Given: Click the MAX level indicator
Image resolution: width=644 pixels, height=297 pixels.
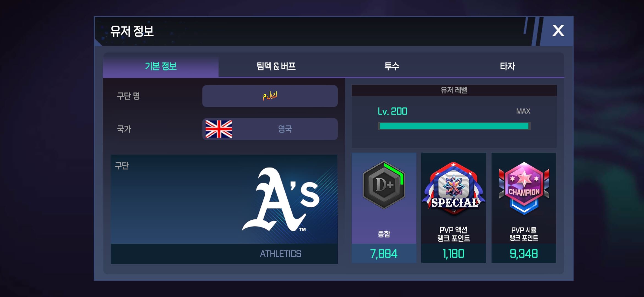Looking at the screenshot, I should click(x=523, y=111).
